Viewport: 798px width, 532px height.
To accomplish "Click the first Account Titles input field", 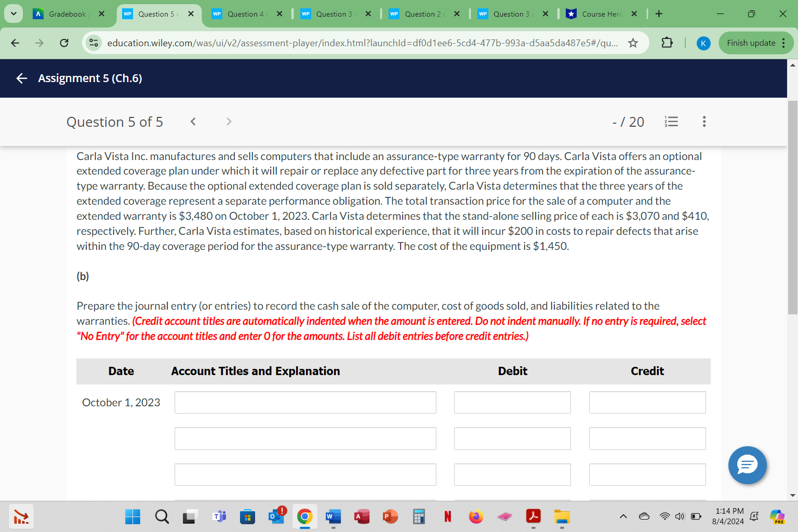I will [x=305, y=402].
